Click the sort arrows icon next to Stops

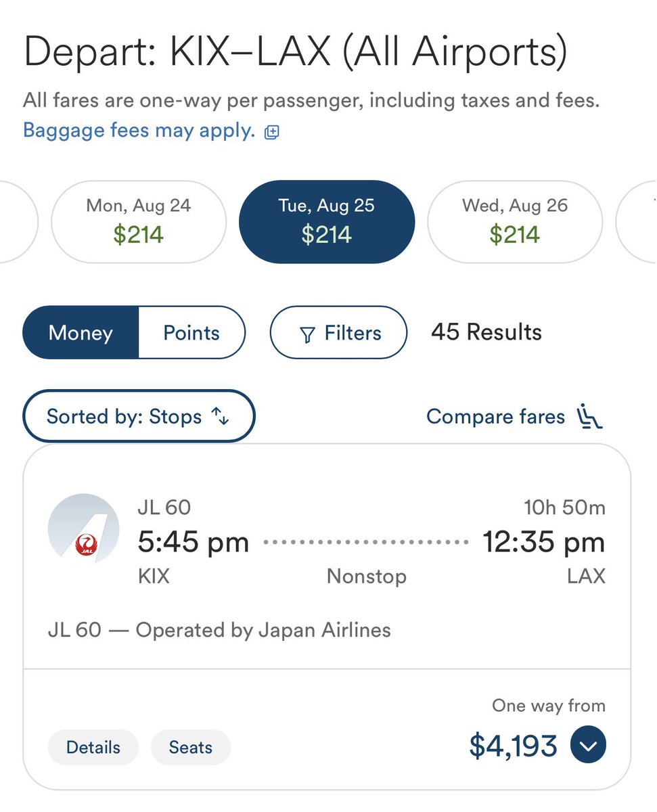pyautogui.click(x=221, y=417)
